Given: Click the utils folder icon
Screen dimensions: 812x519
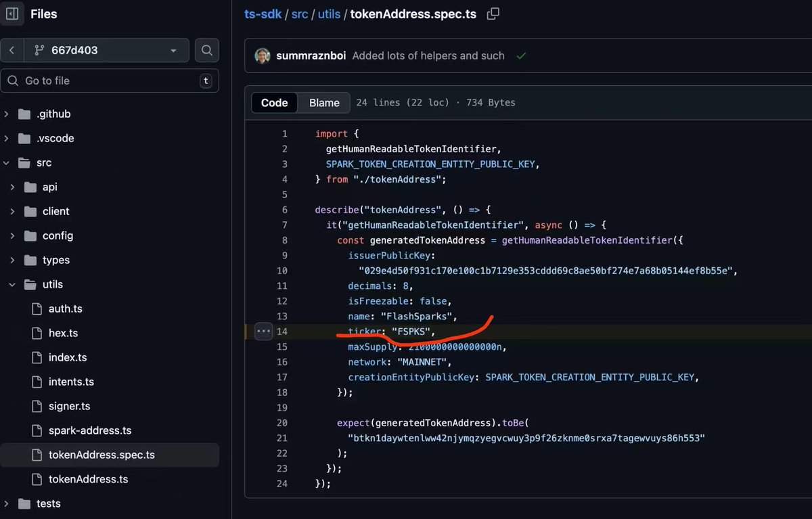Looking at the screenshot, I should 30,285.
